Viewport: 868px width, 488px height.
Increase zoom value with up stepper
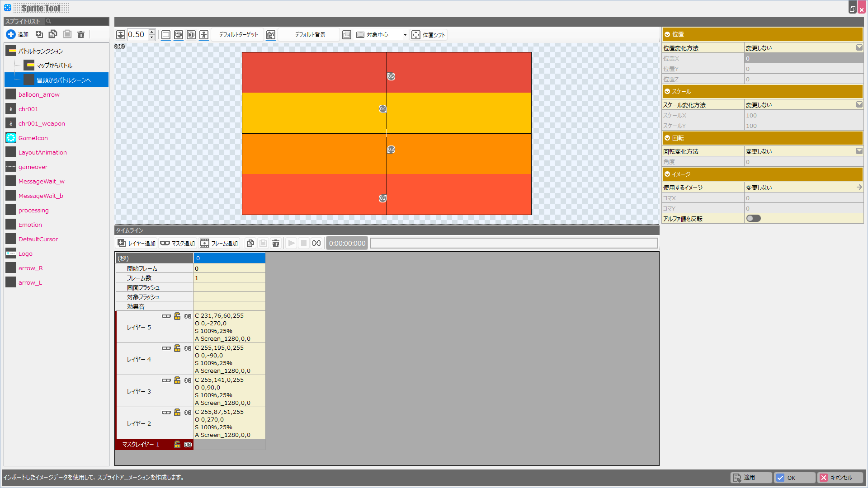pyautogui.click(x=152, y=32)
